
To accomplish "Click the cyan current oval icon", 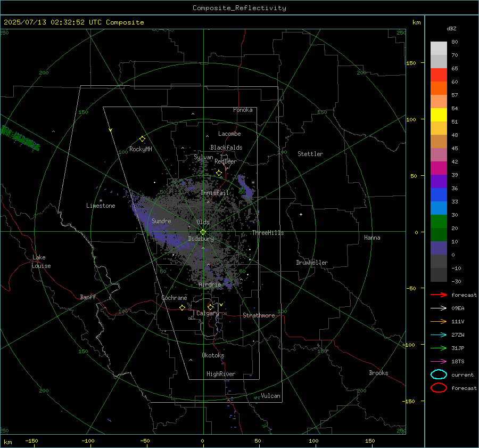I will tap(439, 374).
